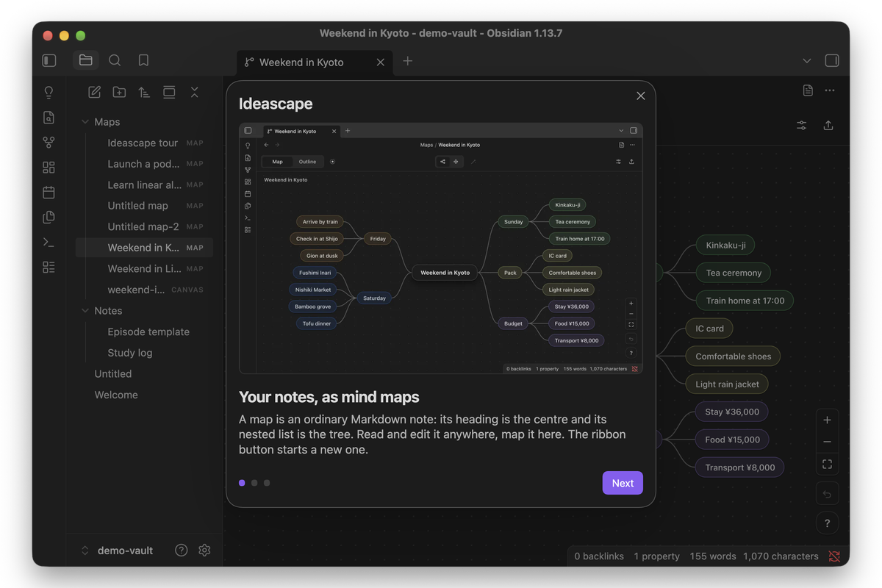Collapse all folders icon
882x588 pixels.
click(194, 92)
